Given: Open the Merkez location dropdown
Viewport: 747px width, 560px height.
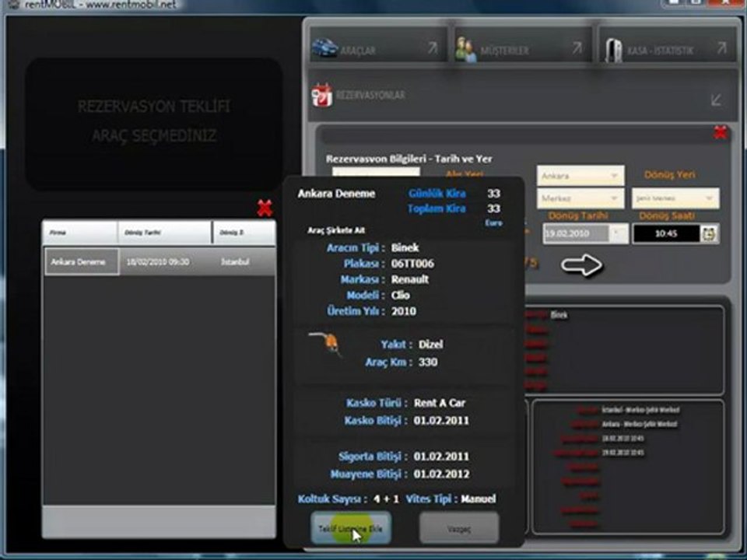Looking at the screenshot, I should coord(580,198).
